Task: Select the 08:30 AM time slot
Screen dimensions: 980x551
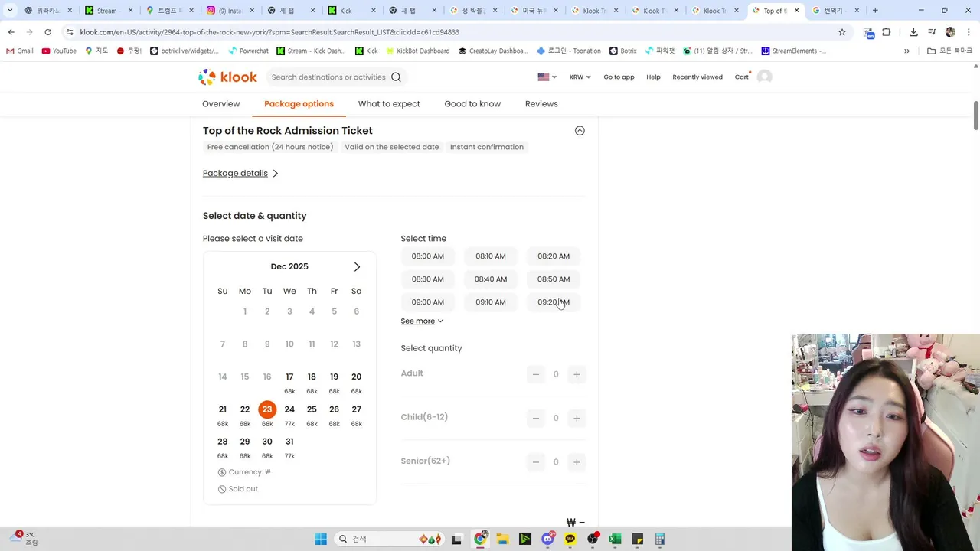Action: 427,279
